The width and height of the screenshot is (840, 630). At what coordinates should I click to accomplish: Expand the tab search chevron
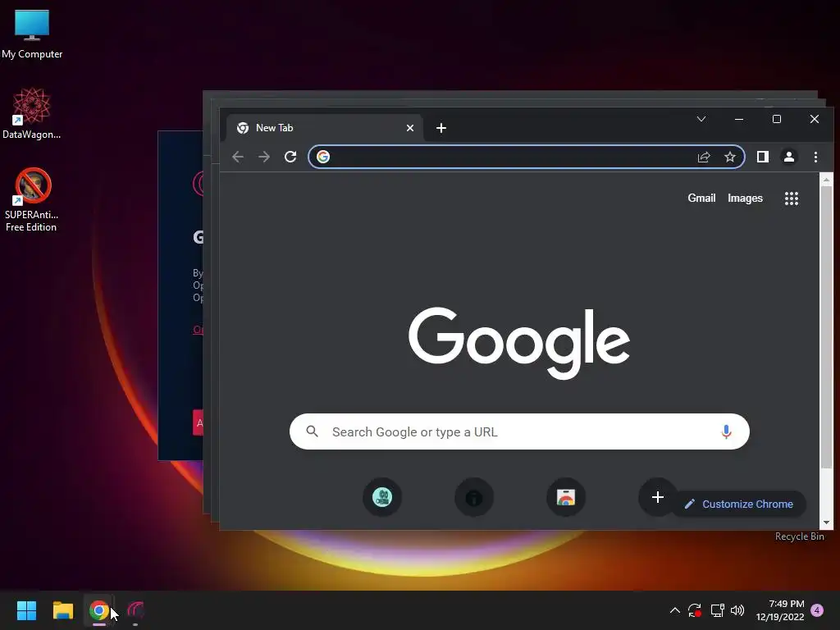coord(701,119)
